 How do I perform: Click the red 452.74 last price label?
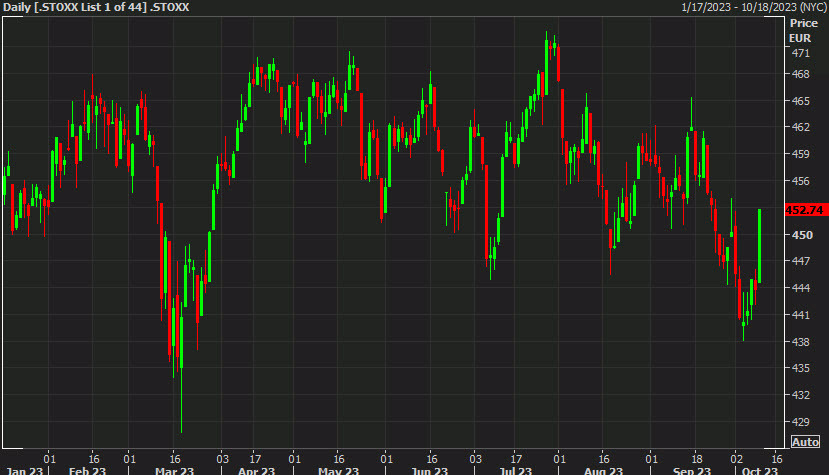point(806,210)
